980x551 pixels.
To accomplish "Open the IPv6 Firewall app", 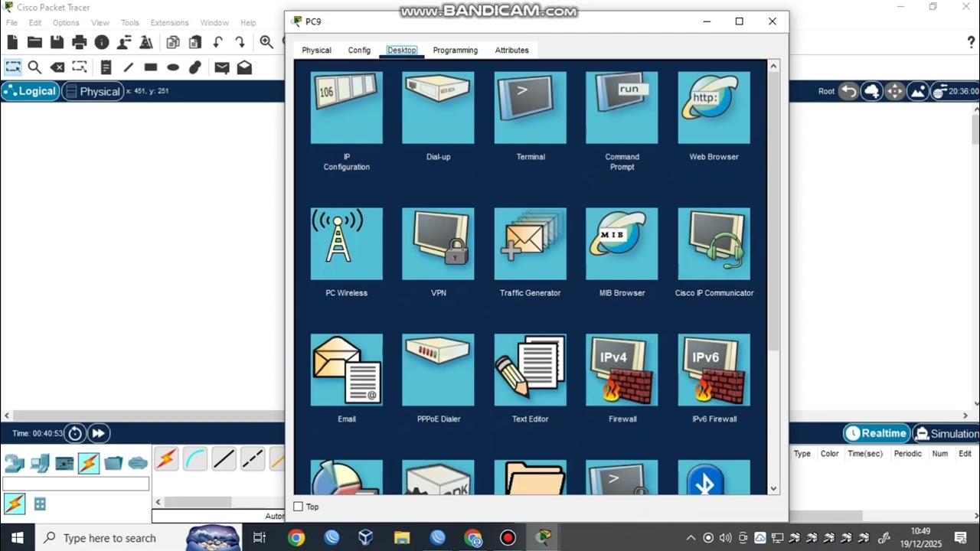I will pyautogui.click(x=714, y=370).
